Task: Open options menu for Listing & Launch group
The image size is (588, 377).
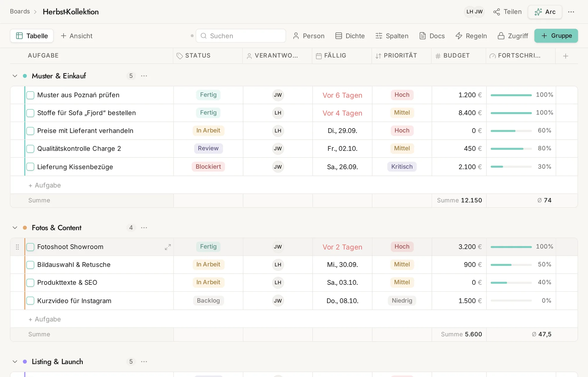Action: [144, 361]
